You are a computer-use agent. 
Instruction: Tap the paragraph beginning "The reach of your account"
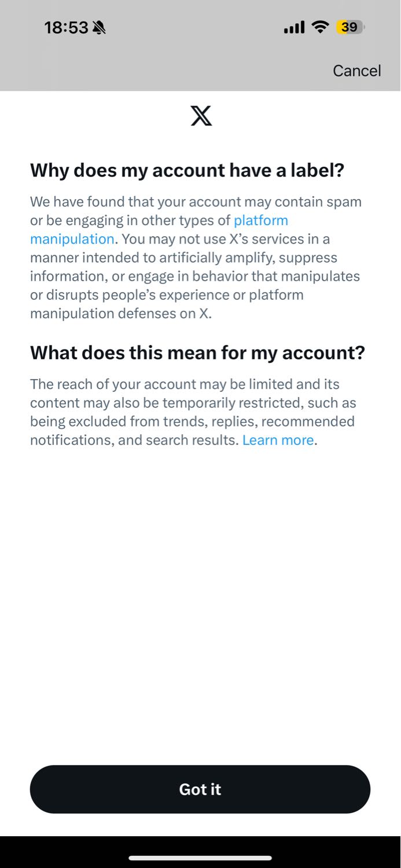[193, 412]
